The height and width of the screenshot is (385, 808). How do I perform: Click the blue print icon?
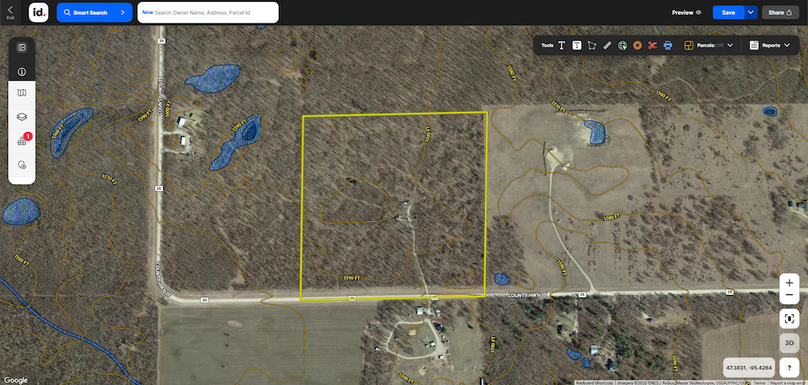668,45
